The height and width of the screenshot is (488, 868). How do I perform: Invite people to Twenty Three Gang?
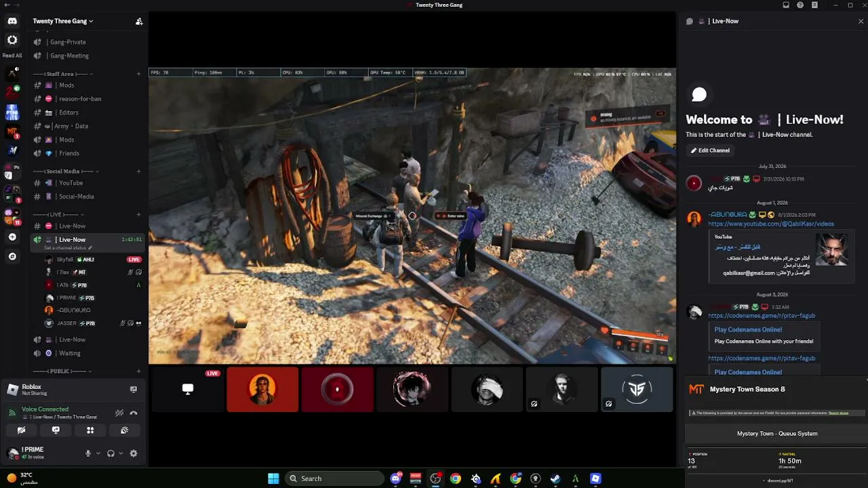tap(139, 22)
